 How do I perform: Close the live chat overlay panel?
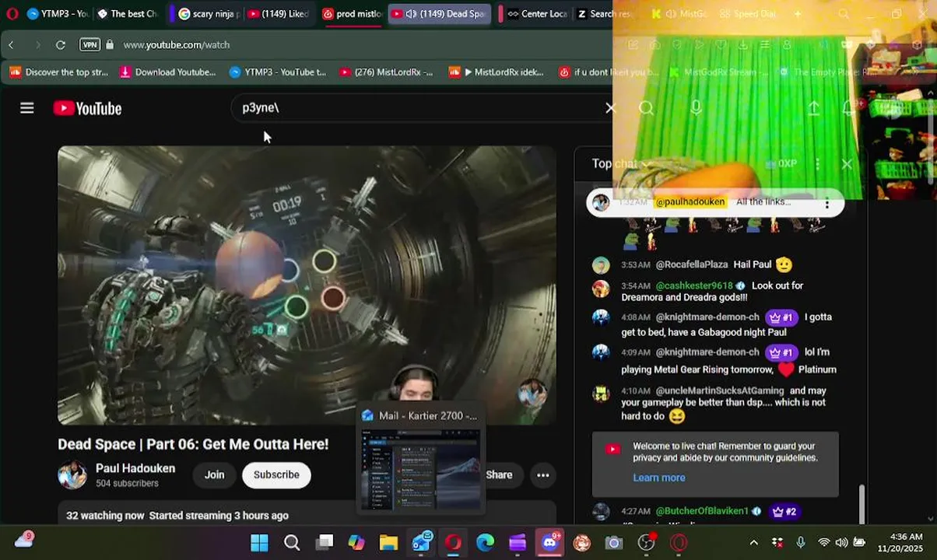click(x=847, y=164)
